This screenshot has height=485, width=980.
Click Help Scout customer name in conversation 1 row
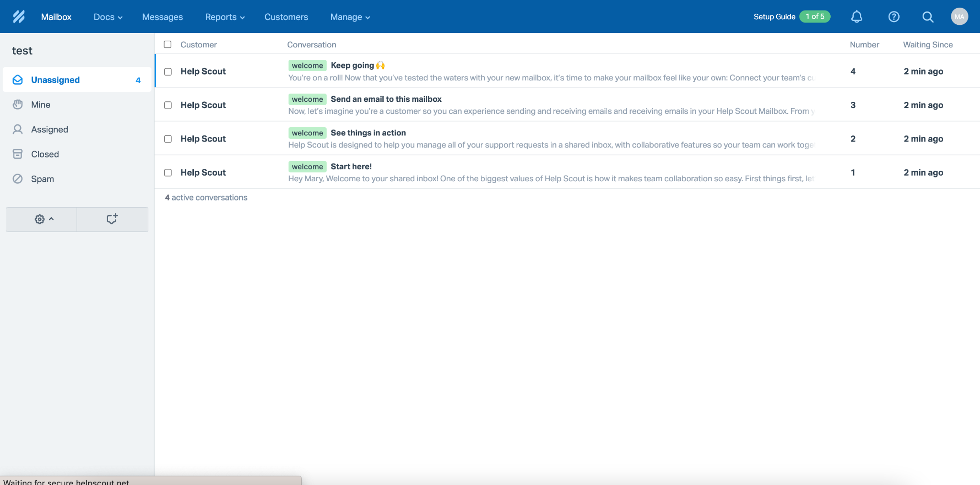tap(203, 173)
